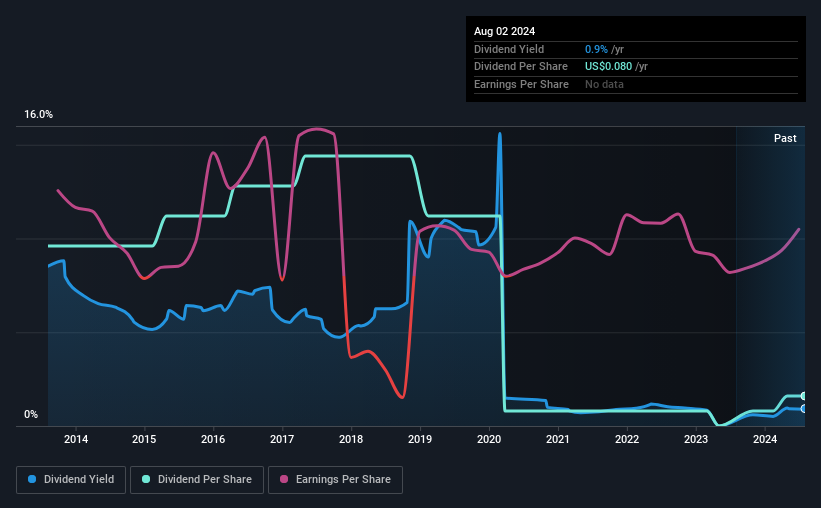Click the pink Earnings Per Share legend dot
The image size is (821, 508).
click(x=284, y=479)
